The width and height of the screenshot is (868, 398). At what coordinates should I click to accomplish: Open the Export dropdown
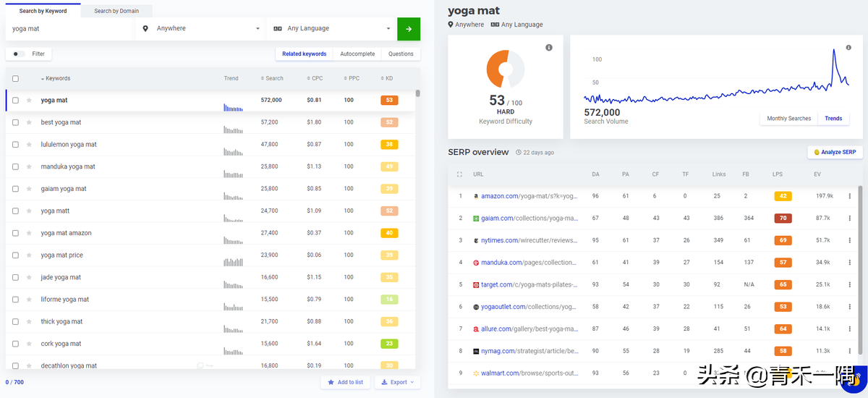397,382
